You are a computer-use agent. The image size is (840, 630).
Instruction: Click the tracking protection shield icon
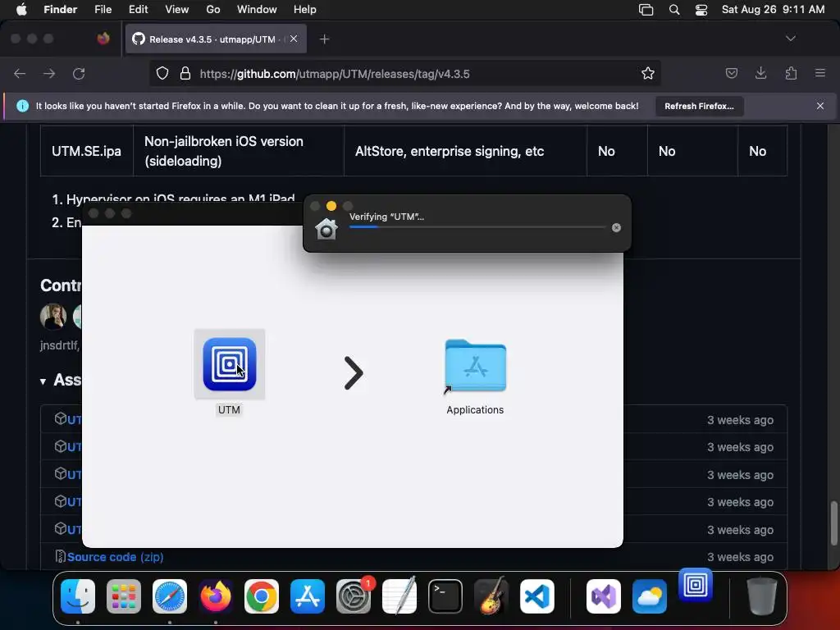click(x=162, y=73)
